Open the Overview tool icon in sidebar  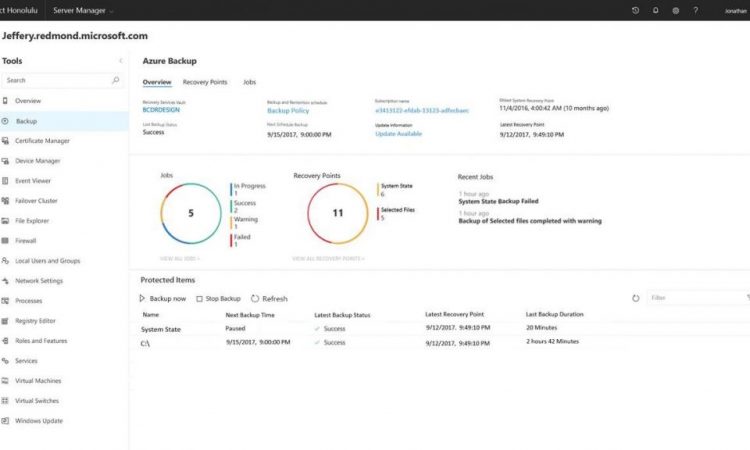point(5,100)
